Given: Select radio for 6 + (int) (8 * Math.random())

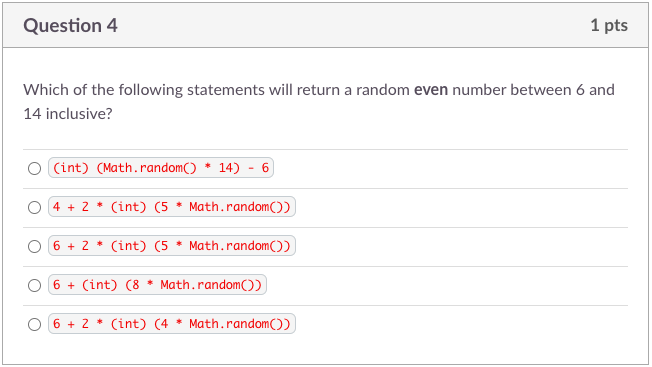Looking at the screenshot, I should click(x=35, y=286).
